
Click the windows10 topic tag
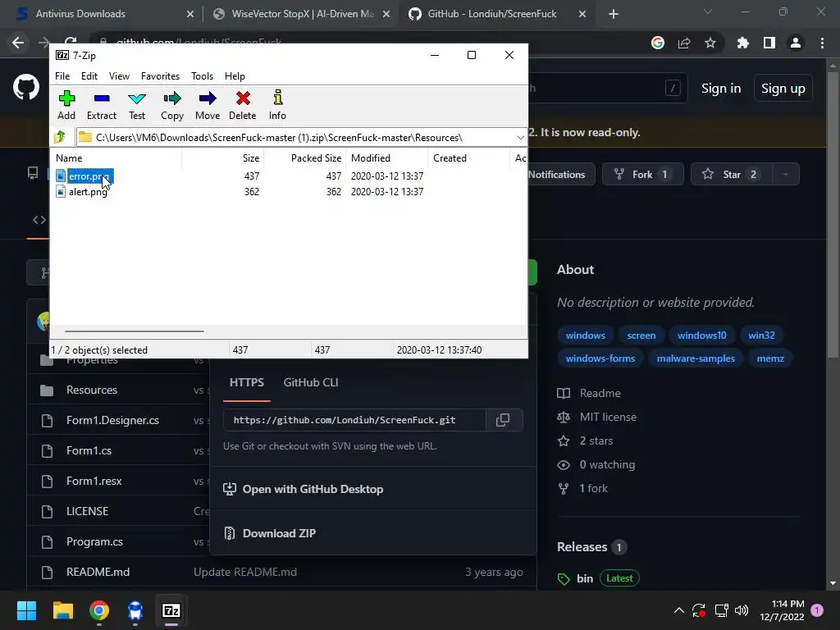pos(702,336)
